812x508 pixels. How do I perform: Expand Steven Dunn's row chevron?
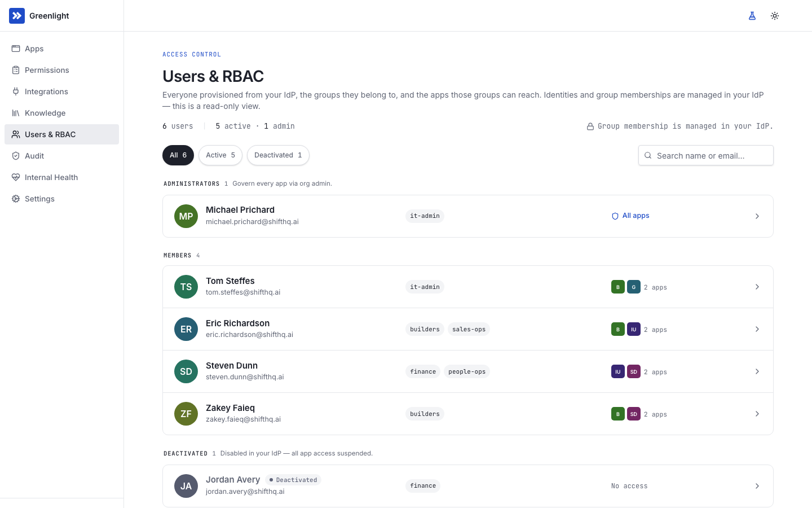click(x=757, y=371)
